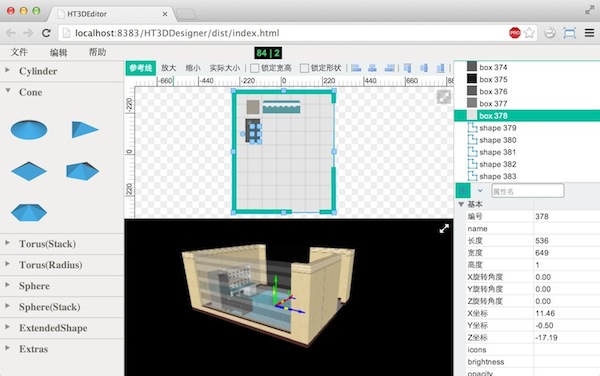This screenshot has width=600, height=376.
Task: Click the box 375 black color swatch
Action: point(472,79)
